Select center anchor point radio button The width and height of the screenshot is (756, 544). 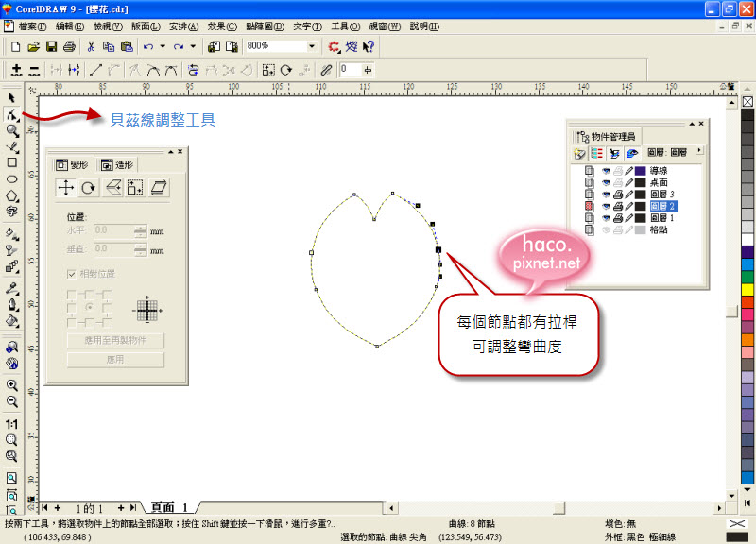[x=89, y=307]
